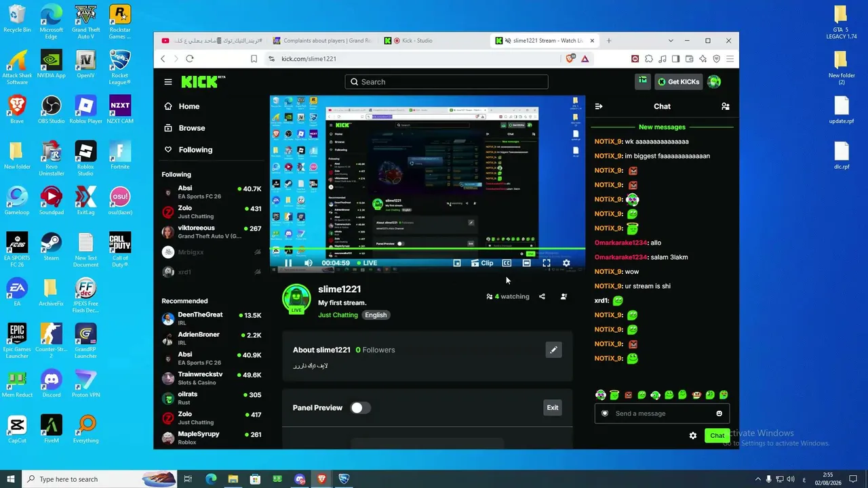Open chat identity badge icon
This screenshot has height=488, width=868.
point(605,413)
